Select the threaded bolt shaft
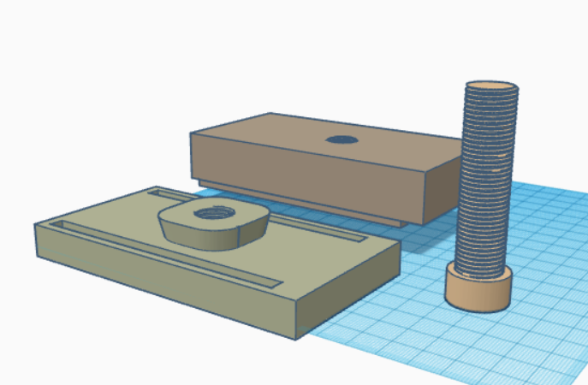 click(486, 180)
